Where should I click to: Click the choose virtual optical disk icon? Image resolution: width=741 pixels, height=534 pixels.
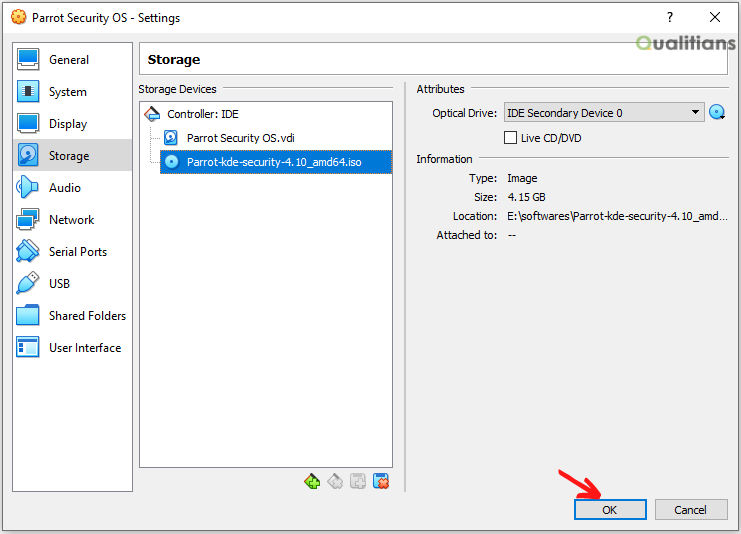[717, 112]
